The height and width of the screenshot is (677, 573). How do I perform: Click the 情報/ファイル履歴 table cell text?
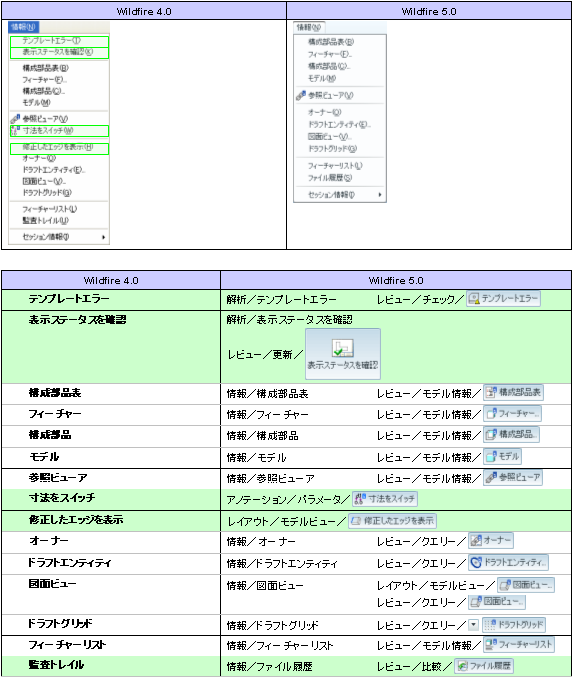coord(269,666)
